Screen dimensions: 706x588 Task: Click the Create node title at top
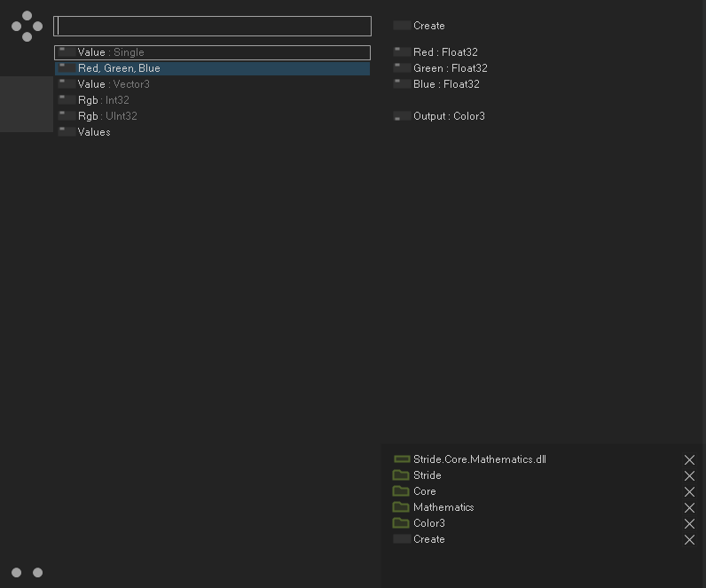429,26
